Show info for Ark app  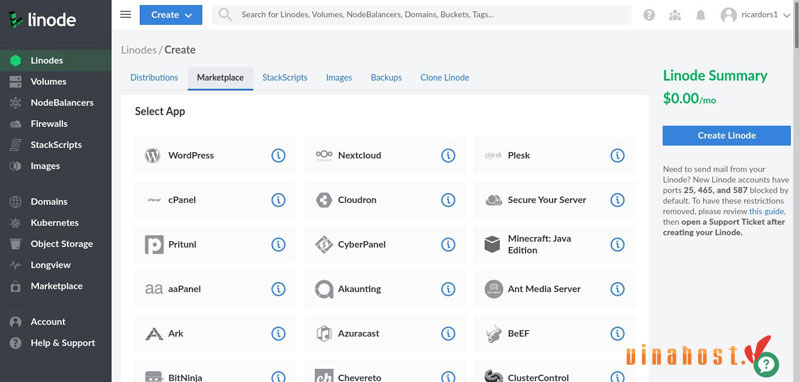(278, 334)
